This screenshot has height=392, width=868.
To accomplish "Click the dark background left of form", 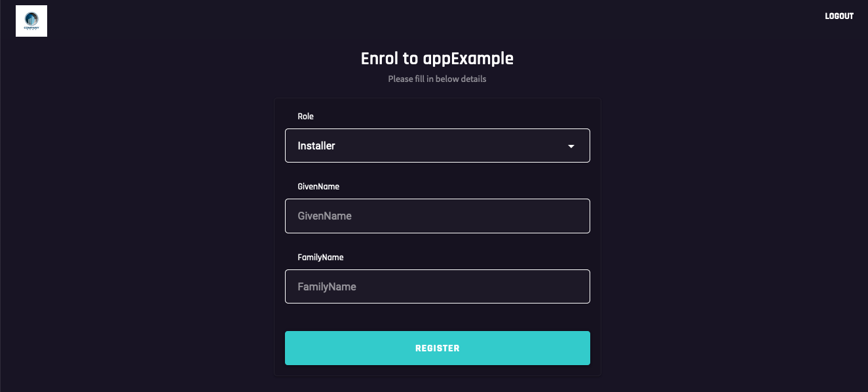I will click(x=131, y=229).
